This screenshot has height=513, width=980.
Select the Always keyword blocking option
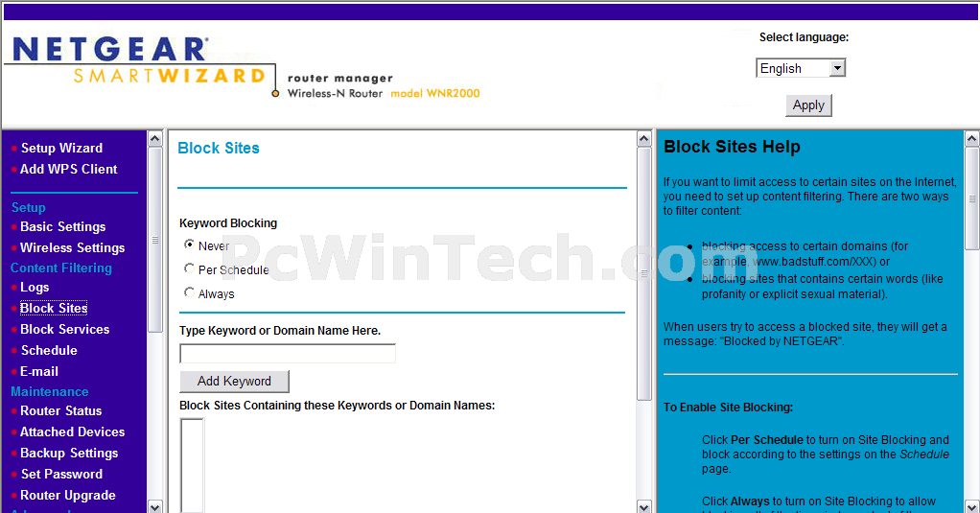(x=189, y=291)
